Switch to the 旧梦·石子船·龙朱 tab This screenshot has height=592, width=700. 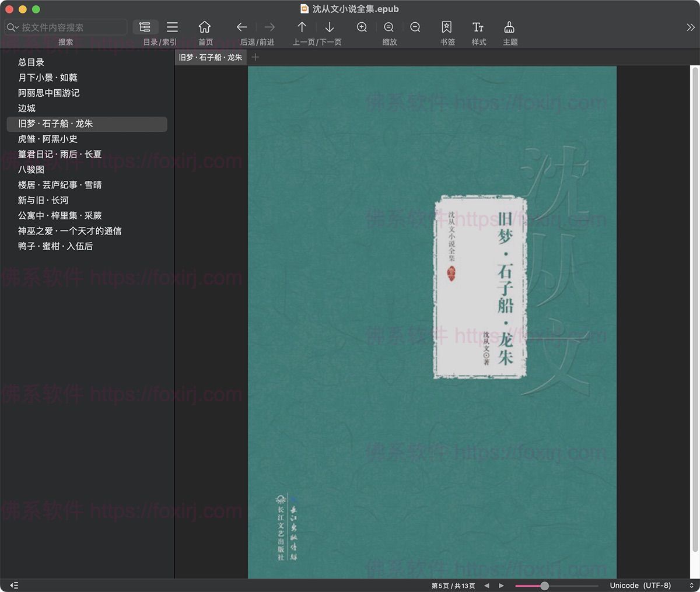click(211, 57)
